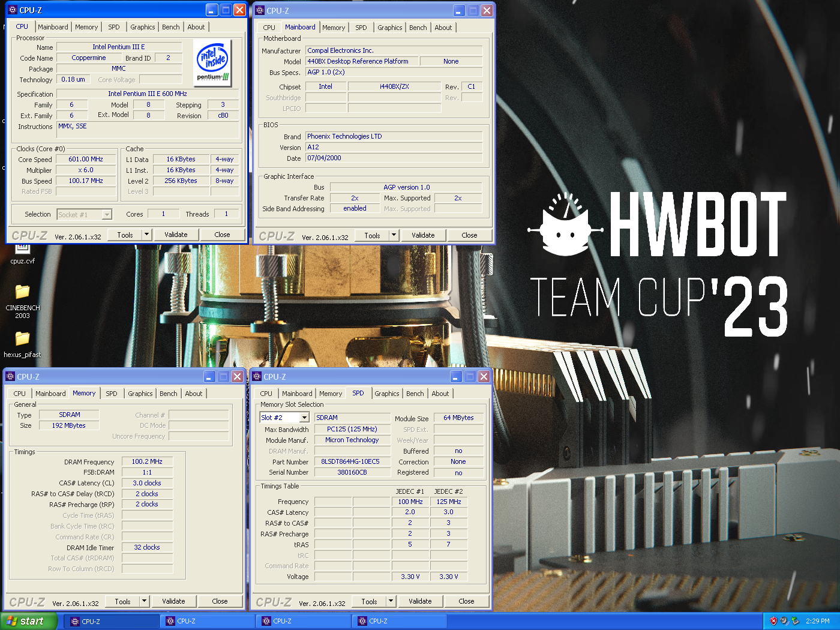Image resolution: width=840 pixels, height=630 pixels.
Task: Click Module Manuf. Micron Technology field
Action: [352, 440]
